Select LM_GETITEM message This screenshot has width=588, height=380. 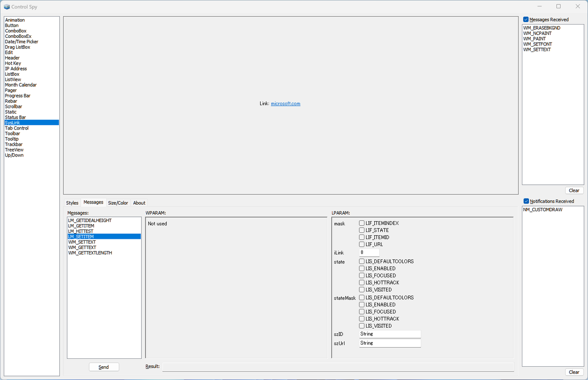click(104, 226)
